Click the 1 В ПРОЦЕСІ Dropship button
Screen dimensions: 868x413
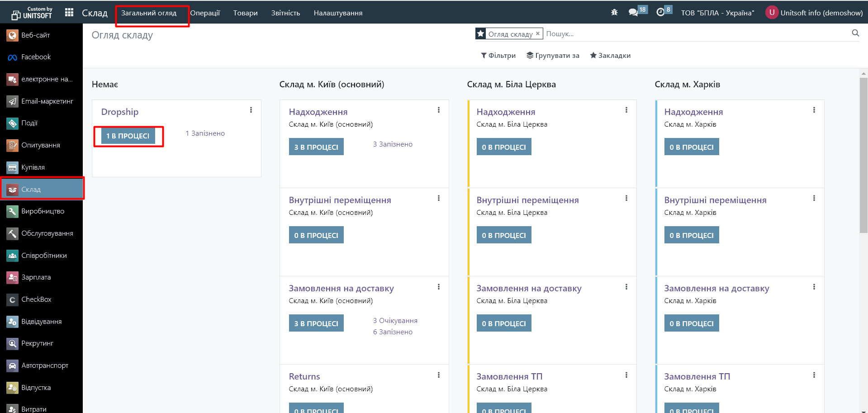pyautogui.click(x=128, y=136)
